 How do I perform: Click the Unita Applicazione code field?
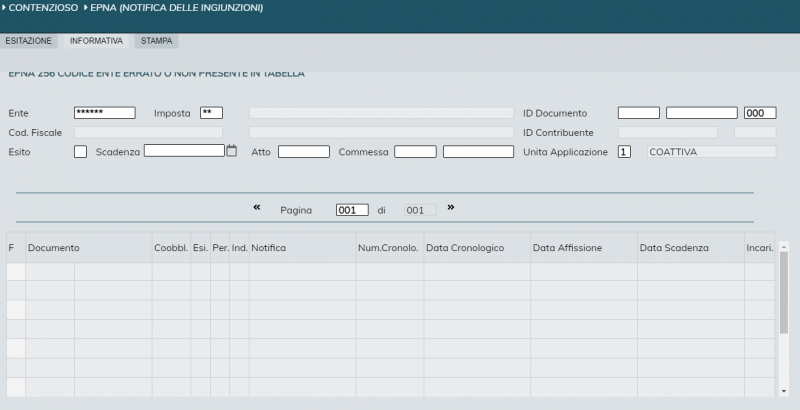(624, 152)
